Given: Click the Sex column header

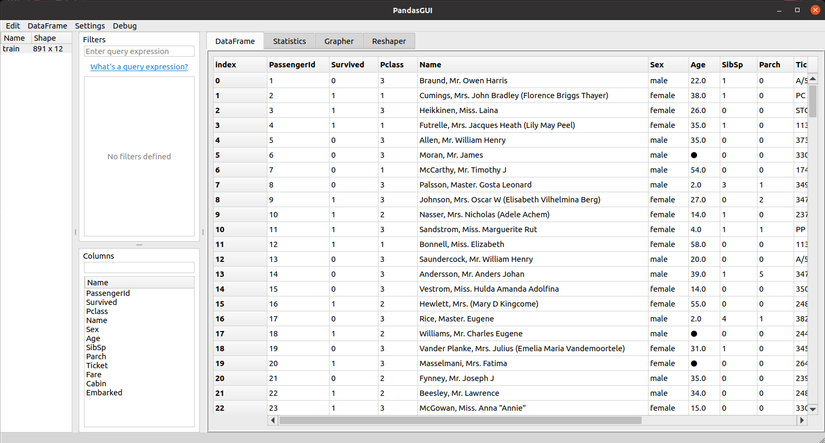Looking at the screenshot, I should pyautogui.click(x=668, y=65).
